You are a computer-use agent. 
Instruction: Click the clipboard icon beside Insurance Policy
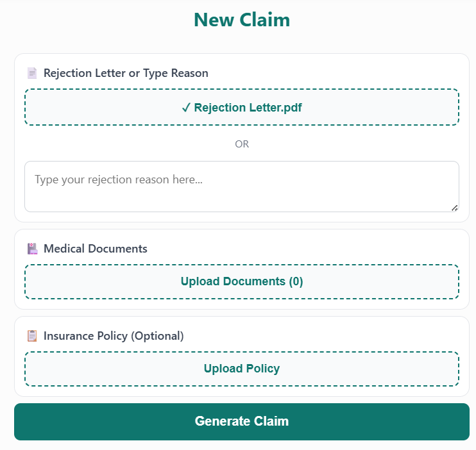point(32,336)
